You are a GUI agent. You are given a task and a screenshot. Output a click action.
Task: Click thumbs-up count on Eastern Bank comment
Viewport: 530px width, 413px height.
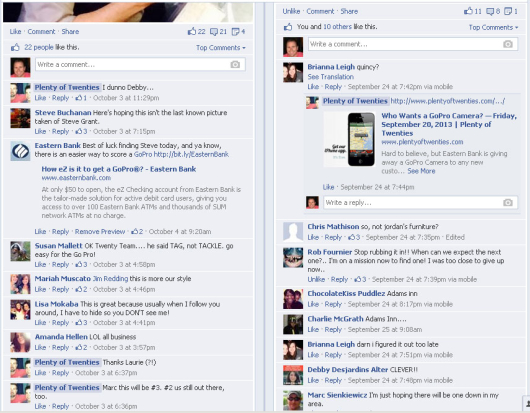tap(137, 232)
